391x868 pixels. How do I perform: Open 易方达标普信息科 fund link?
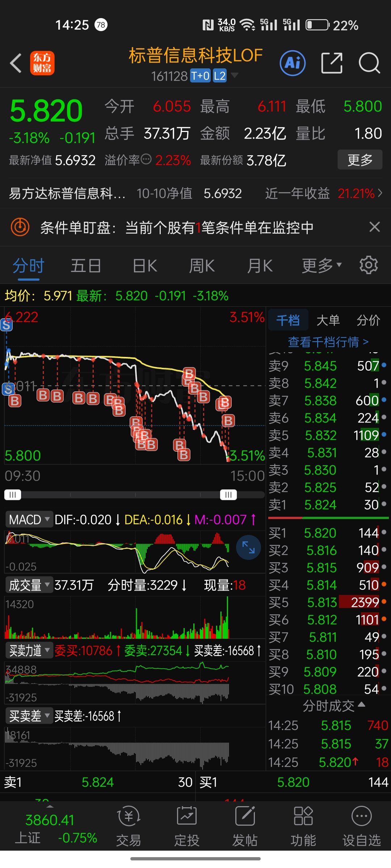pos(67,193)
